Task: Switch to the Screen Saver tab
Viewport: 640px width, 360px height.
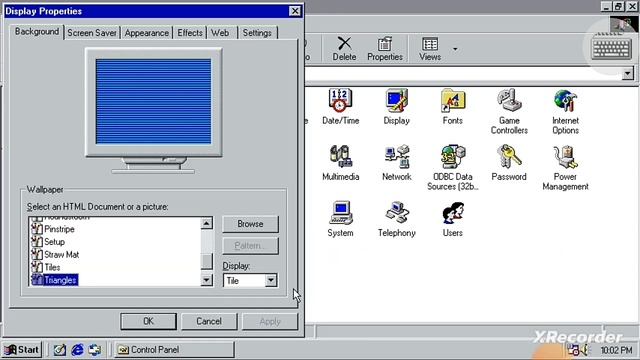Action: (x=92, y=33)
